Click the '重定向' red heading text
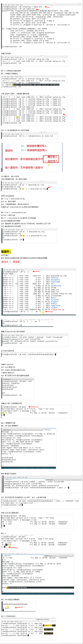Viewport: 83px width, 644px height. pos(9,150)
